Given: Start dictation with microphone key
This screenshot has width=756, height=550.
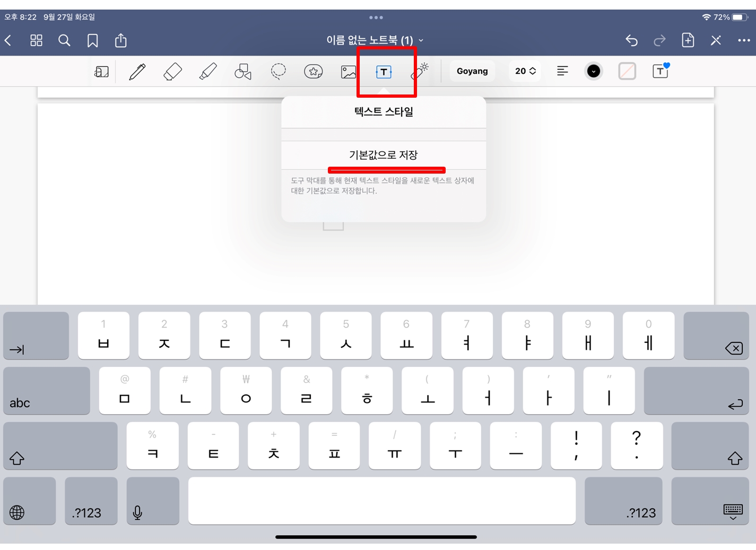Looking at the screenshot, I should (x=153, y=501).
